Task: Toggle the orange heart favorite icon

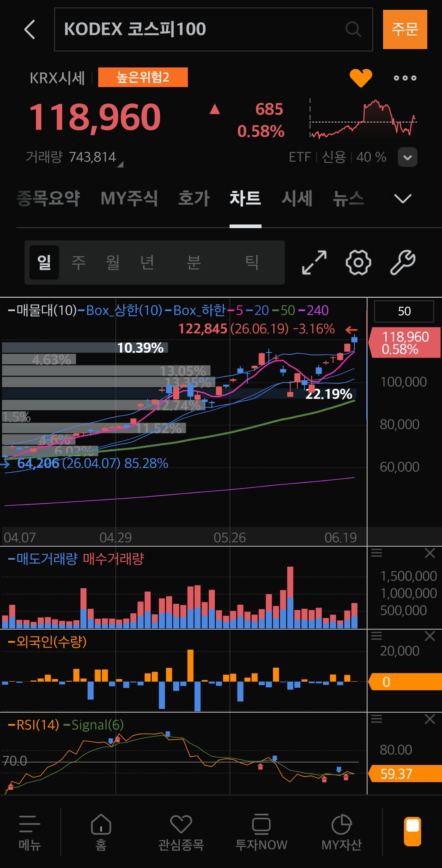Action: tap(361, 78)
